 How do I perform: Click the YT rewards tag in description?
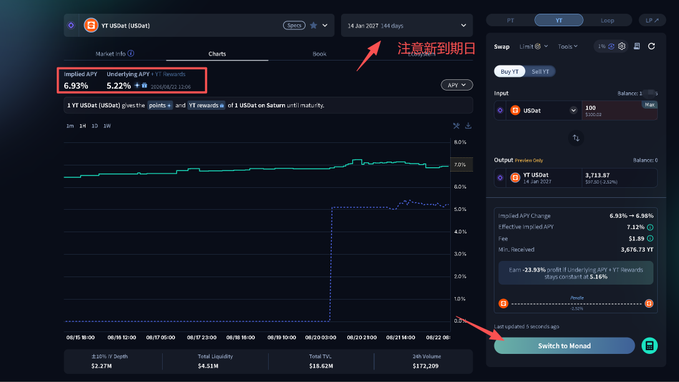(x=206, y=105)
